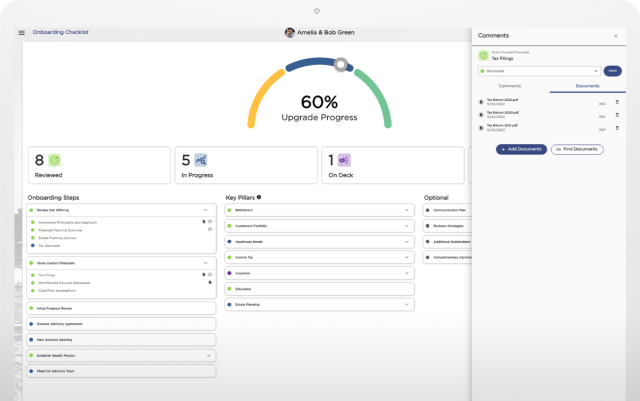Viewport: 640px width, 401px height.
Task: Open Meet Full Advisory Team step
Action: coord(121,371)
